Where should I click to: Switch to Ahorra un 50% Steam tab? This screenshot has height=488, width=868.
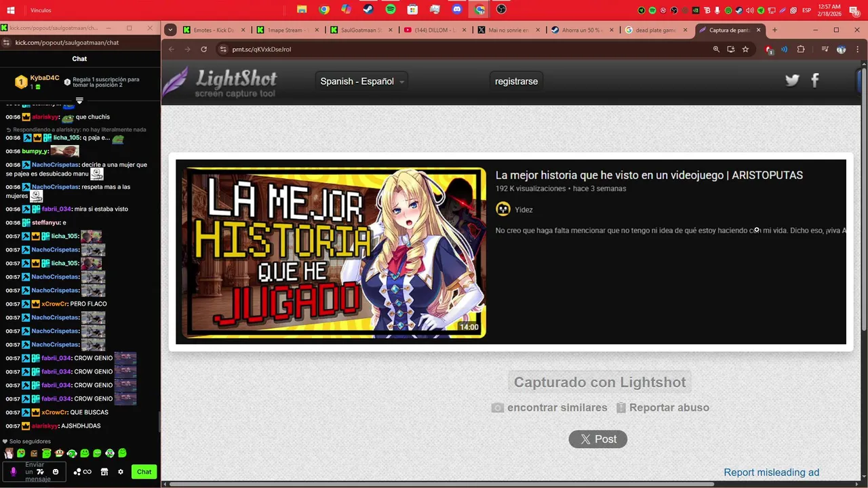point(580,30)
